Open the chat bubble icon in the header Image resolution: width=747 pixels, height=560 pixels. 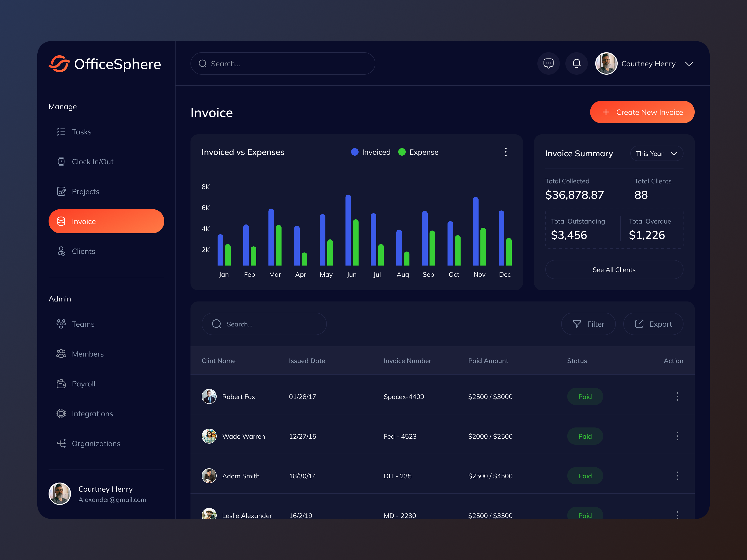[x=548, y=63]
